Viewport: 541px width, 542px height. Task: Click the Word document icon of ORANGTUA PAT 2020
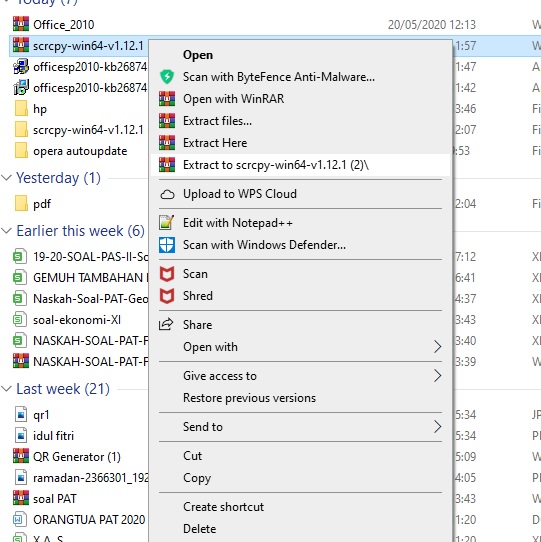20,520
